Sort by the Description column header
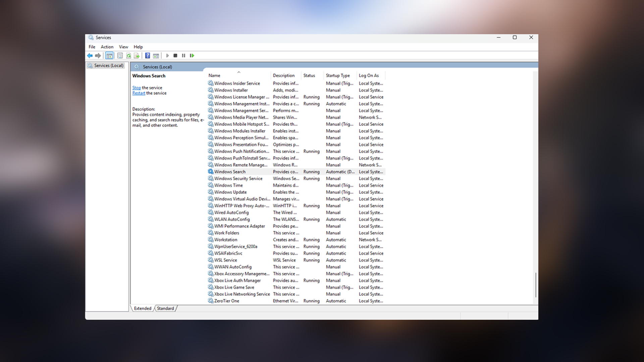This screenshot has height=362, width=644. click(x=286, y=75)
